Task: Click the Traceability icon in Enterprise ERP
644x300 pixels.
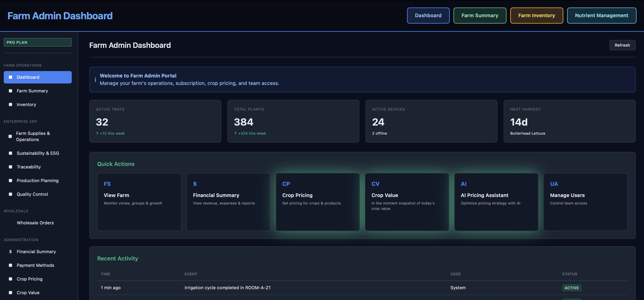Action: [x=10, y=167]
